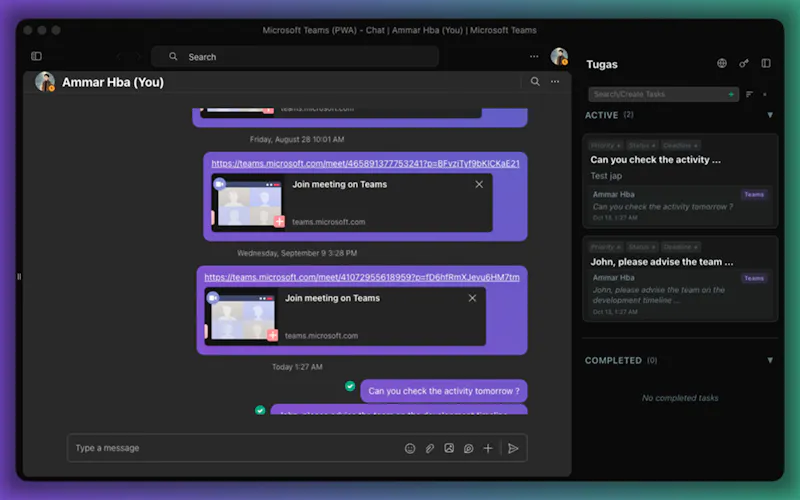Click the 'Today 1:27 AM' timestamp

(x=297, y=367)
